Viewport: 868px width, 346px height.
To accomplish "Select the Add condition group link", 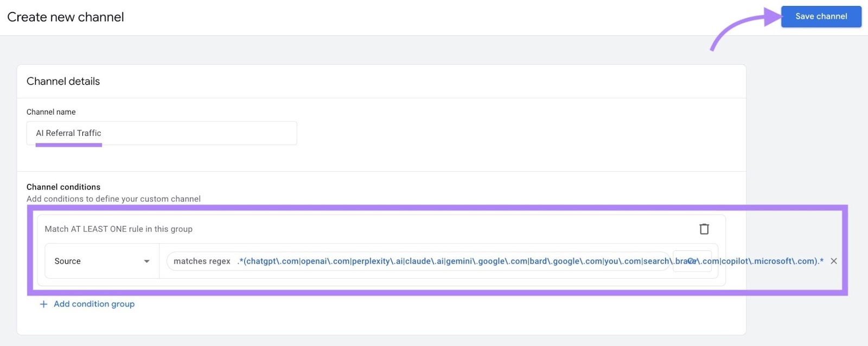I will pos(93,304).
